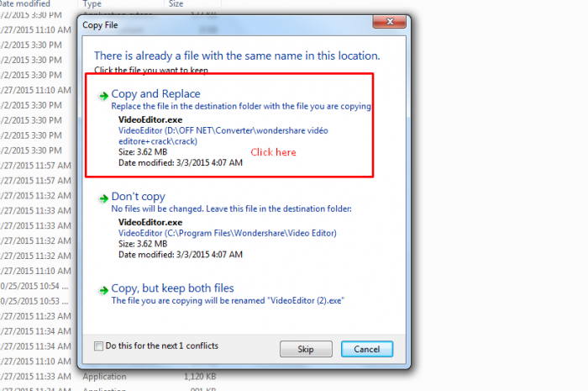Close the Copy File dialog
The image size is (588, 391).
click(389, 22)
